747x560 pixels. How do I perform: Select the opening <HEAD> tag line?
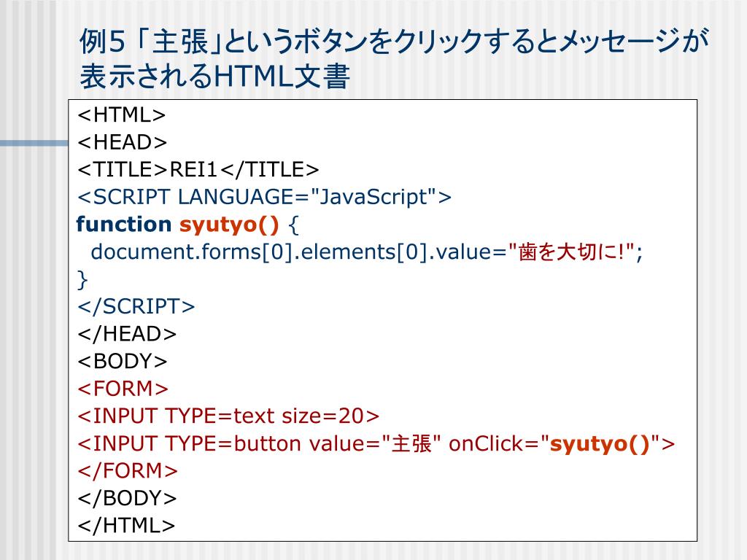point(122,142)
